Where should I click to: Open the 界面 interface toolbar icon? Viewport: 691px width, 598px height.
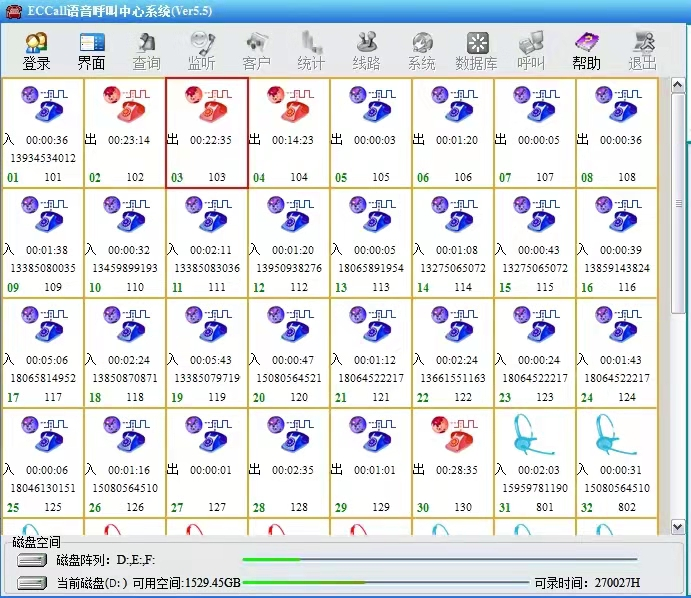(91, 51)
